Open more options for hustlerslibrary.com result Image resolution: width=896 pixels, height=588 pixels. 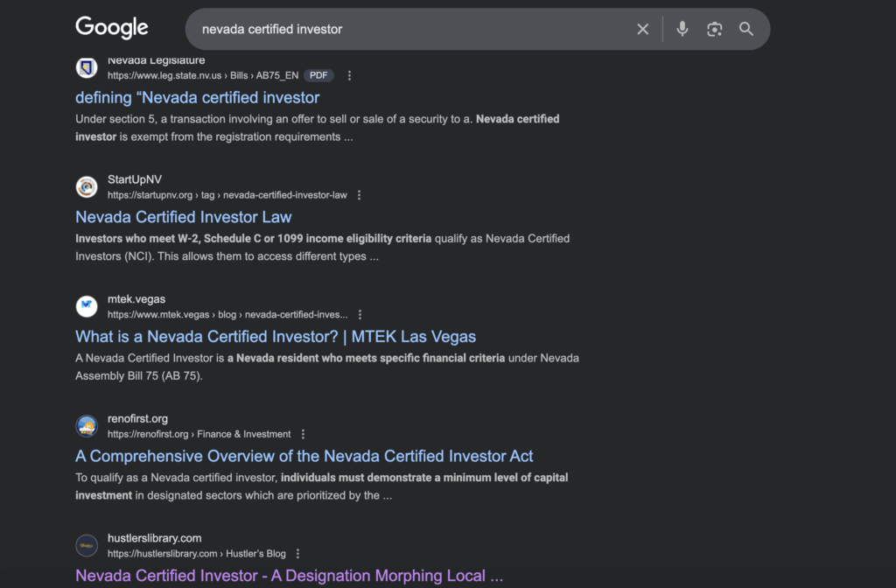(x=297, y=554)
